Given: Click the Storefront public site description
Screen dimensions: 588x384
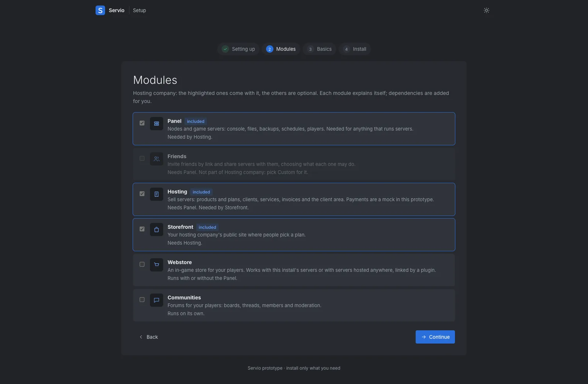Looking at the screenshot, I should 237,235.
